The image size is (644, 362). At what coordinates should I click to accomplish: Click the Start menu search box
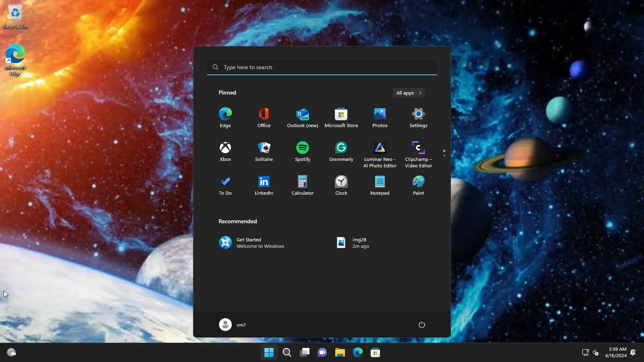(322, 67)
